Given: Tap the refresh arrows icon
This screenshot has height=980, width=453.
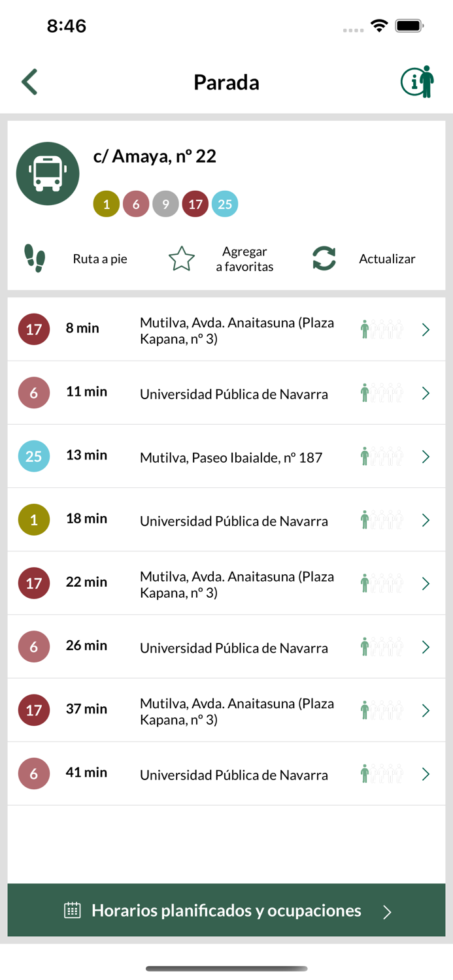Looking at the screenshot, I should coord(324,259).
